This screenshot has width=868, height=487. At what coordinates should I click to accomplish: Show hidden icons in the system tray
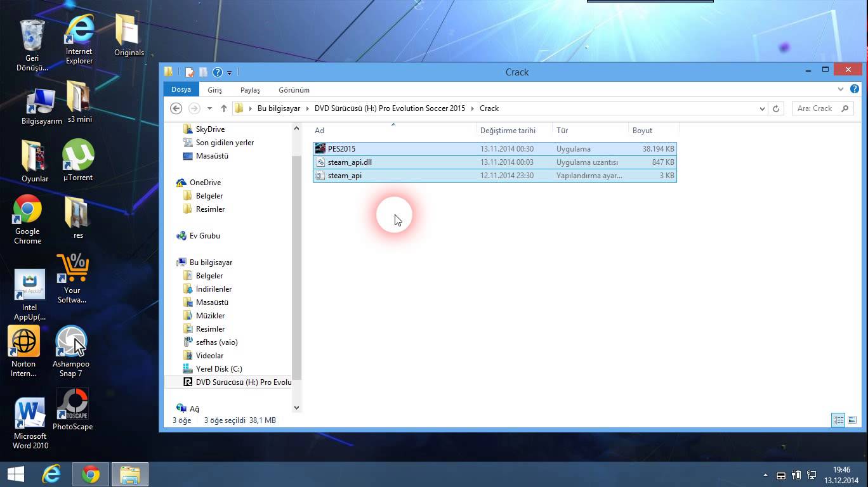tap(766, 475)
